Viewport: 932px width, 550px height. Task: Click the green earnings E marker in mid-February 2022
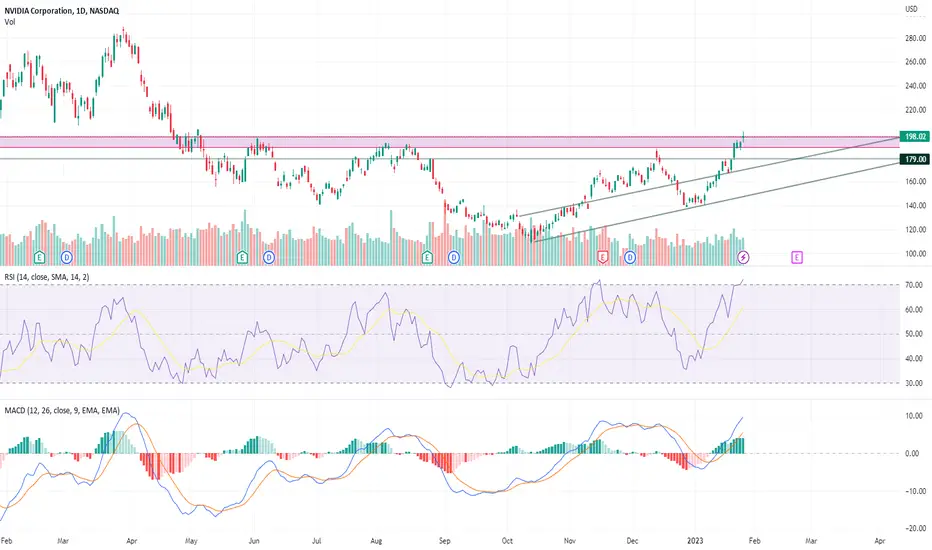tap(39, 257)
